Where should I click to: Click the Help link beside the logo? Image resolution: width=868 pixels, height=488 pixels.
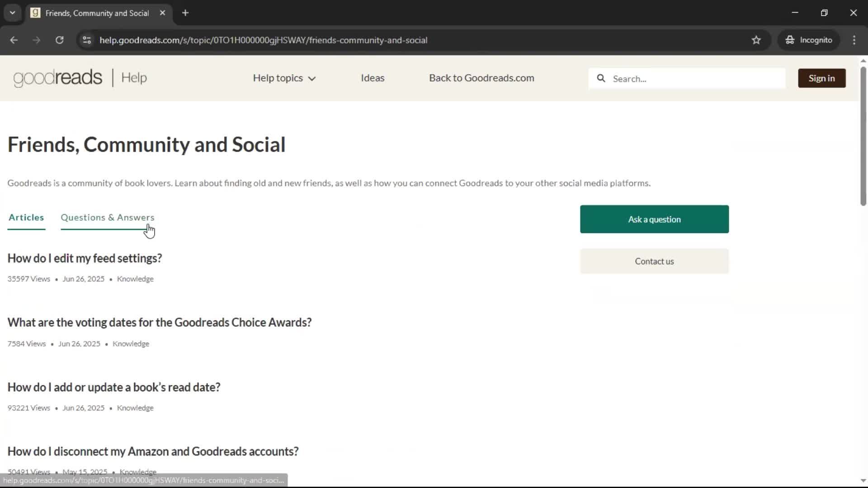(134, 78)
